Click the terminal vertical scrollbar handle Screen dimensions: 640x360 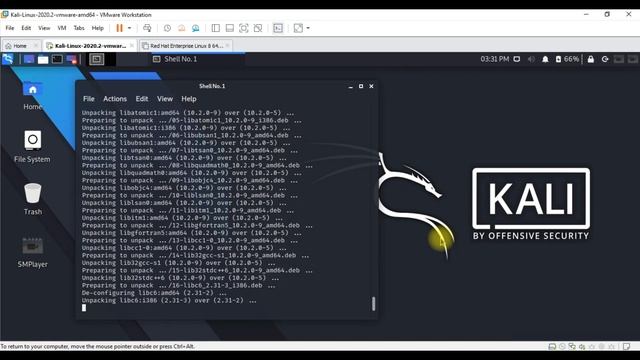(x=373, y=303)
